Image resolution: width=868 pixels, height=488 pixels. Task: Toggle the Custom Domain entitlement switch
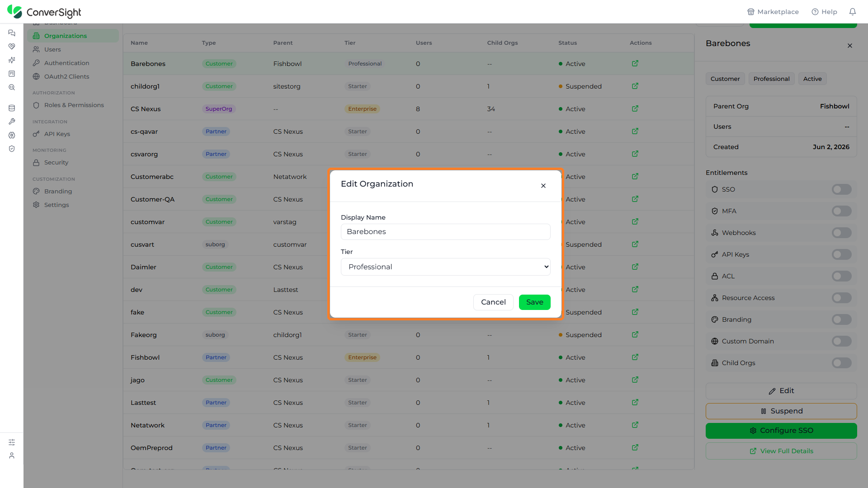click(841, 341)
